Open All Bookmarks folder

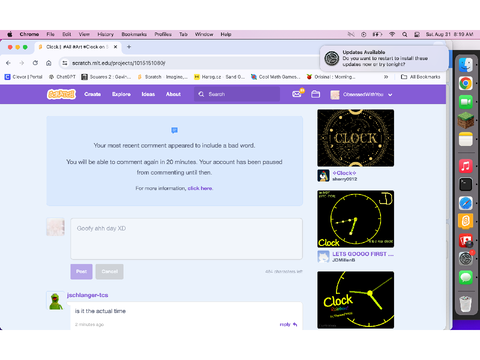[420, 77]
